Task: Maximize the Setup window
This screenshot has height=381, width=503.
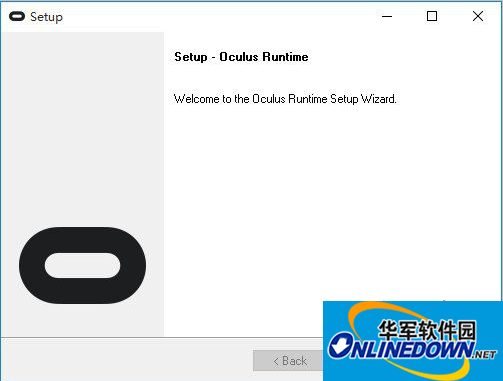Action: pyautogui.click(x=432, y=16)
